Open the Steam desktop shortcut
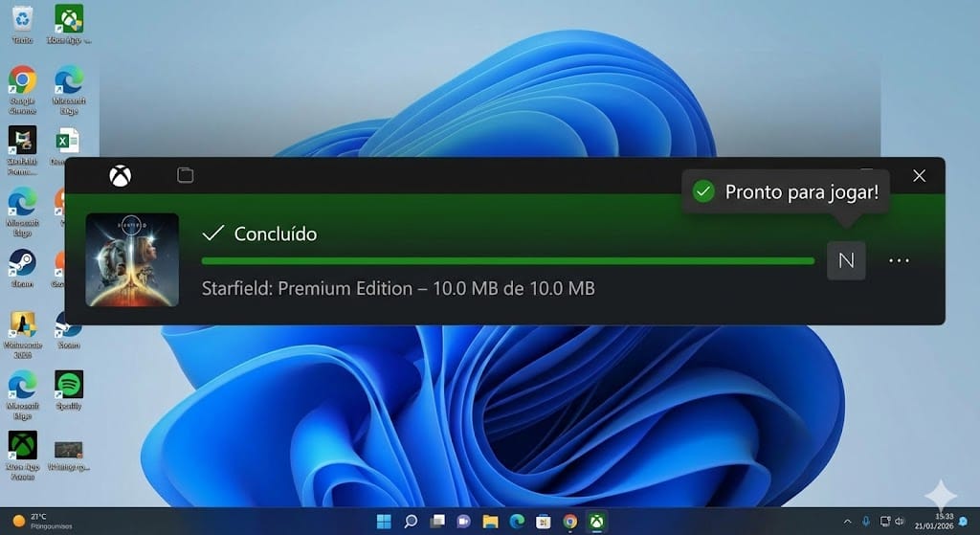This screenshot has height=535, width=980. 22,263
